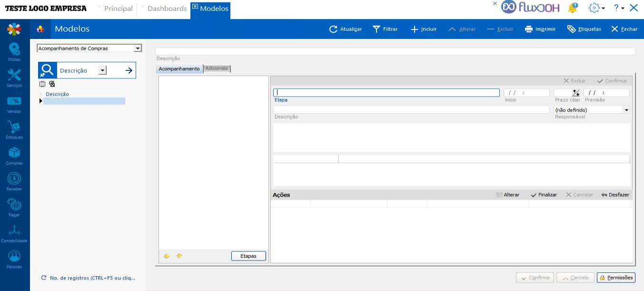This screenshot has width=644, height=291.
Task: Switch to the Dashboards tab
Action: (167, 9)
